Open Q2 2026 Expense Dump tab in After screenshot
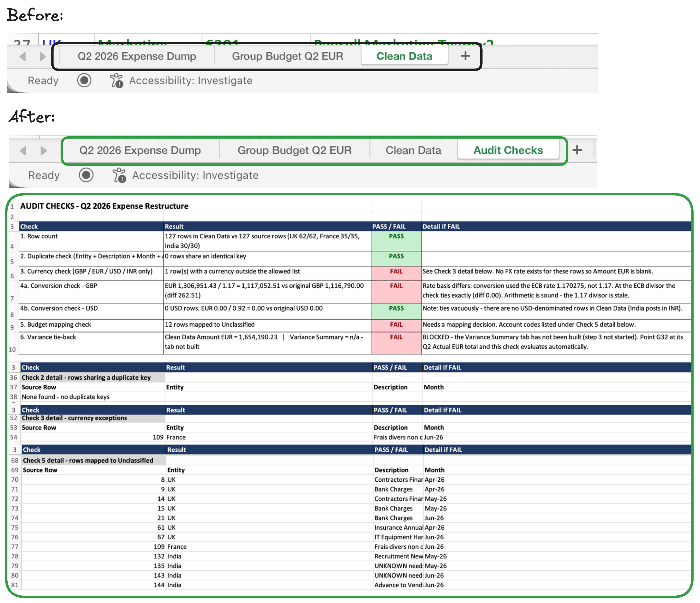This screenshot has width=700, height=603. [140, 150]
